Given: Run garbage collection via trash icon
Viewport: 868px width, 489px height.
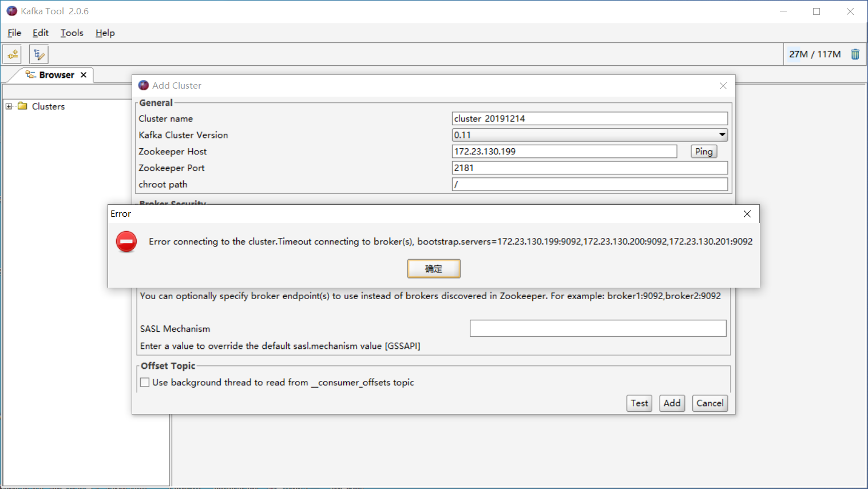Looking at the screenshot, I should click(x=855, y=54).
